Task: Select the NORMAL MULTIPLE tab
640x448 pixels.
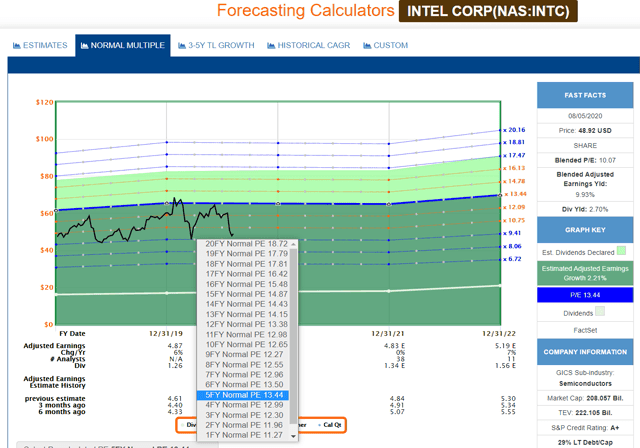Action: pos(123,45)
